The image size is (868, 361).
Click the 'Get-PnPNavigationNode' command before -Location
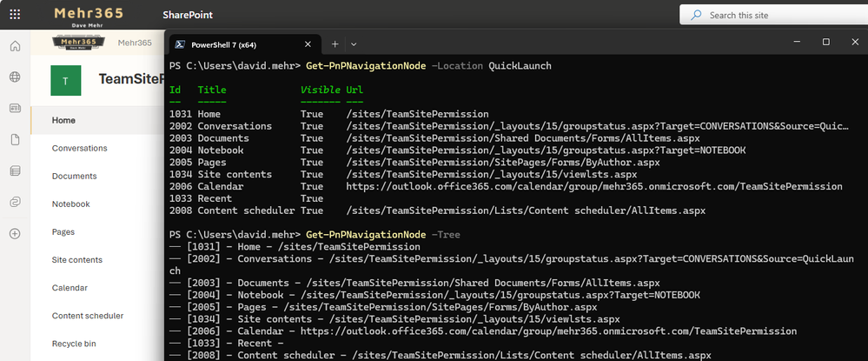click(x=365, y=66)
